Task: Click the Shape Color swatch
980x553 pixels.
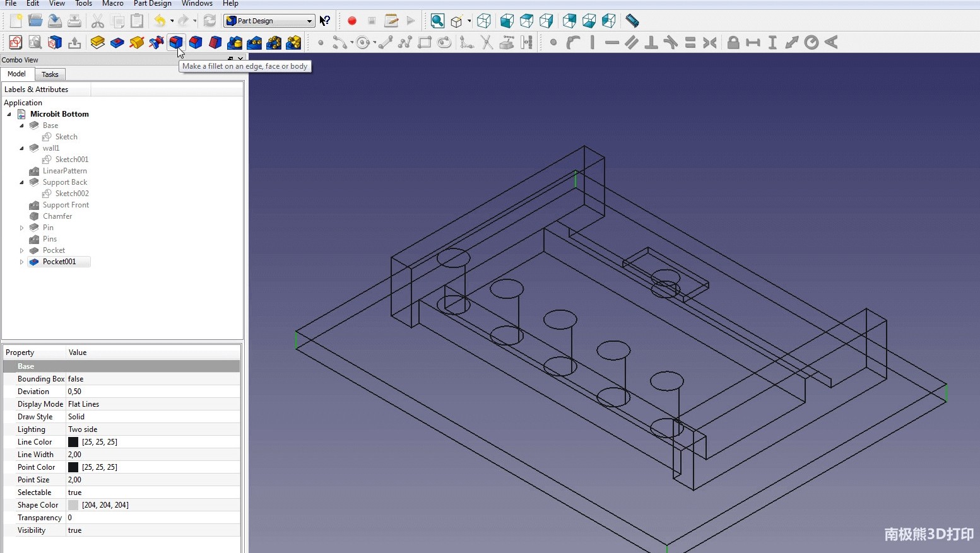Action: [73, 505]
